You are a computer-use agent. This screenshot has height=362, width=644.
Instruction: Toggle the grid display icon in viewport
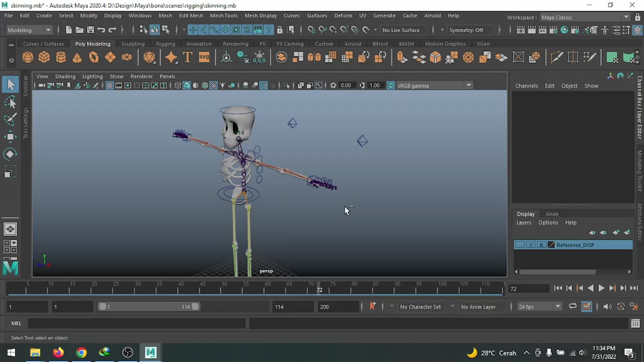tap(110, 85)
